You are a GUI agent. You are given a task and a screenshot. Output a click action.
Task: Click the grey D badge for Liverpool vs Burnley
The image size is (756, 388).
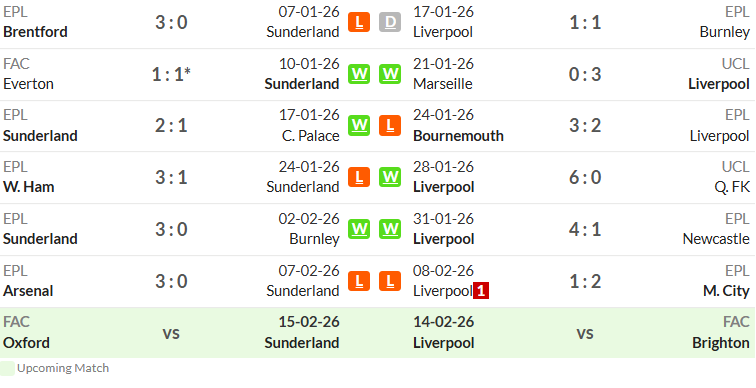tap(390, 22)
